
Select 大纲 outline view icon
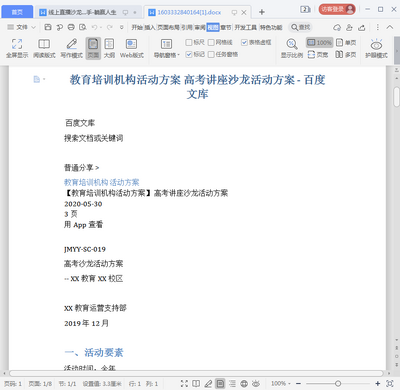tap(109, 48)
